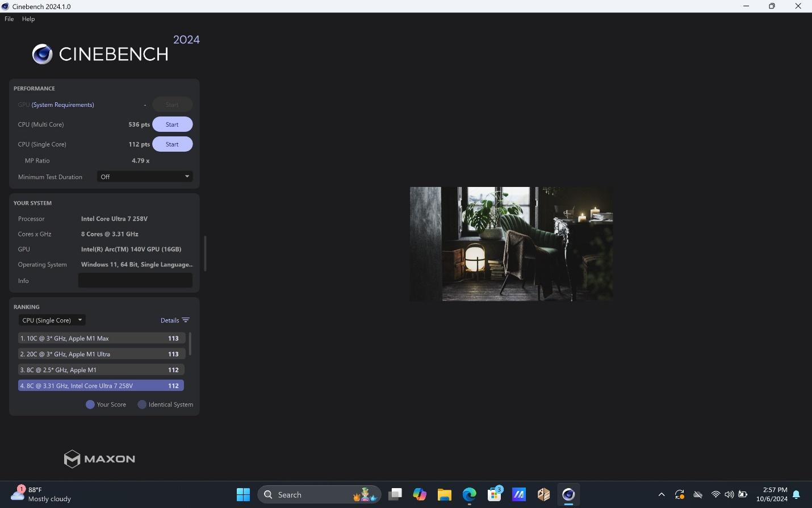Click the ranking list scrollbar
The image size is (812, 508).
pyautogui.click(x=190, y=344)
